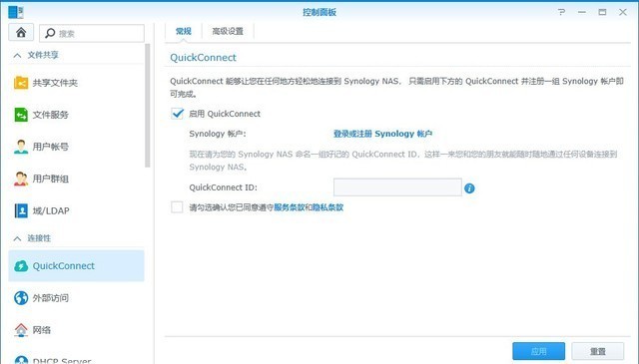The width and height of the screenshot is (639, 364).
Task: Select QuickConnect label in sidebar
Action: click(64, 266)
